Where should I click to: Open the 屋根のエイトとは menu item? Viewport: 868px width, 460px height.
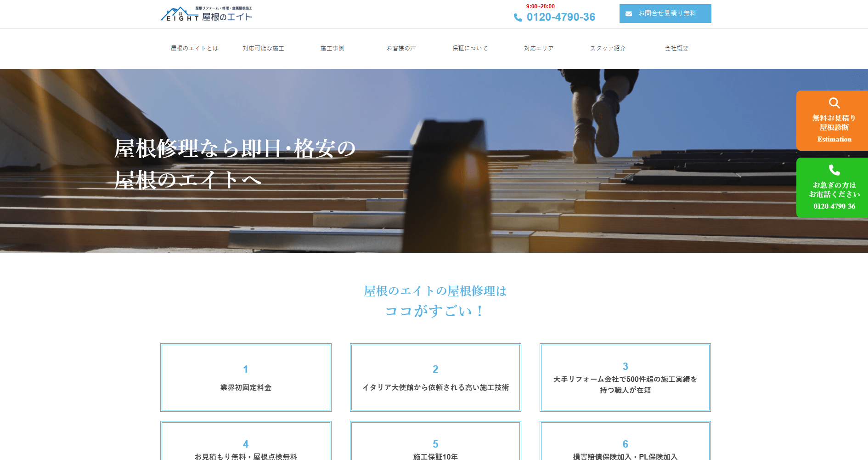[x=194, y=48]
